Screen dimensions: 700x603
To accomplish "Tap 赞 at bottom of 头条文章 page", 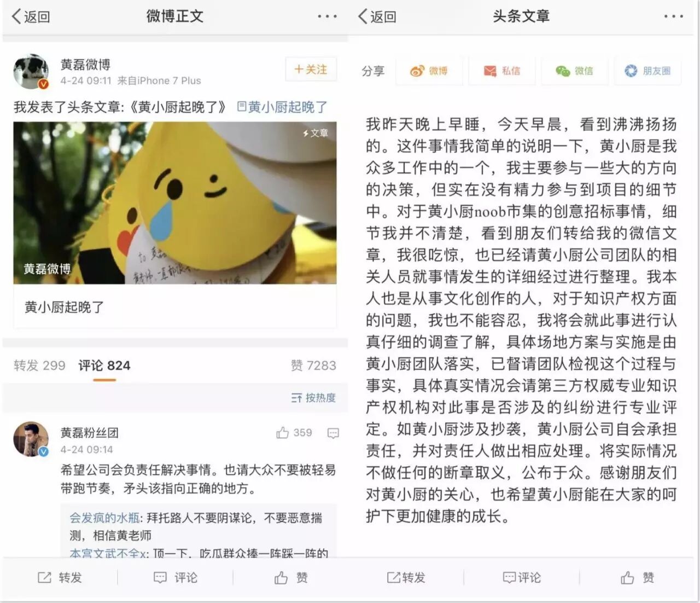I will click(637, 578).
